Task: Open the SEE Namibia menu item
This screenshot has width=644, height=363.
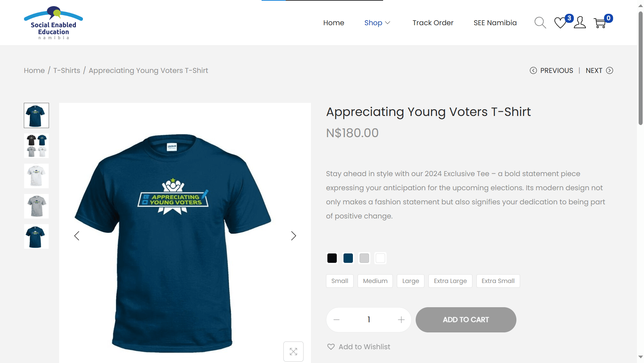Action: click(x=495, y=23)
